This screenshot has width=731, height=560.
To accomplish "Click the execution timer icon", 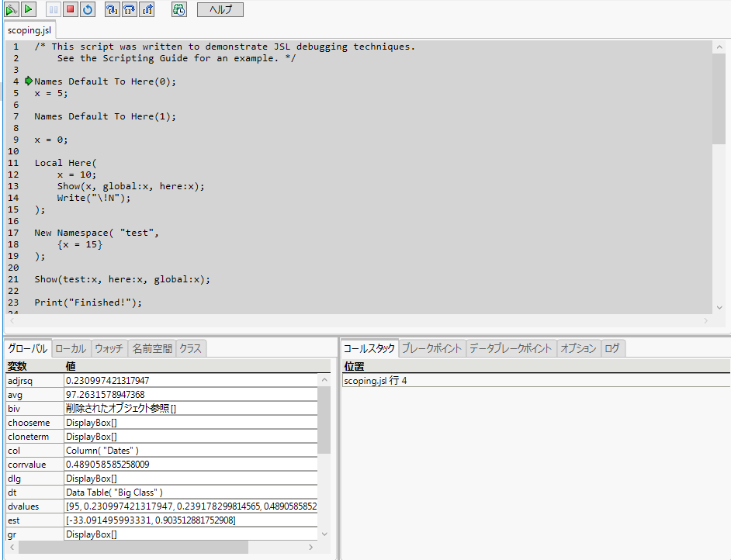I will click(178, 9).
